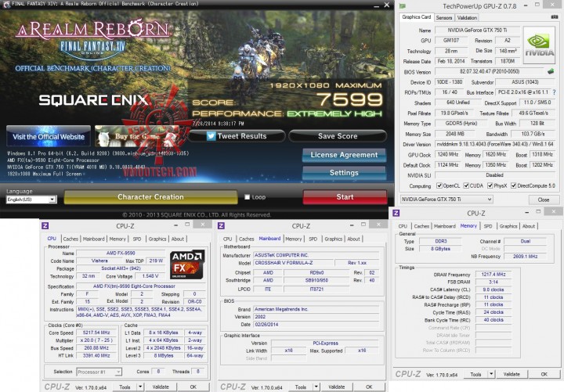Expand Tools arrow in CPU-Z CPU window
The width and height of the screenshot is (564, 392).
tap(140, 387)
